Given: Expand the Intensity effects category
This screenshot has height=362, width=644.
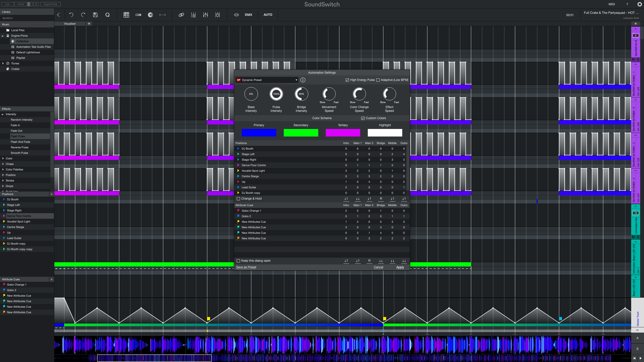Looking at the screenshot, I should click(4, 114).
